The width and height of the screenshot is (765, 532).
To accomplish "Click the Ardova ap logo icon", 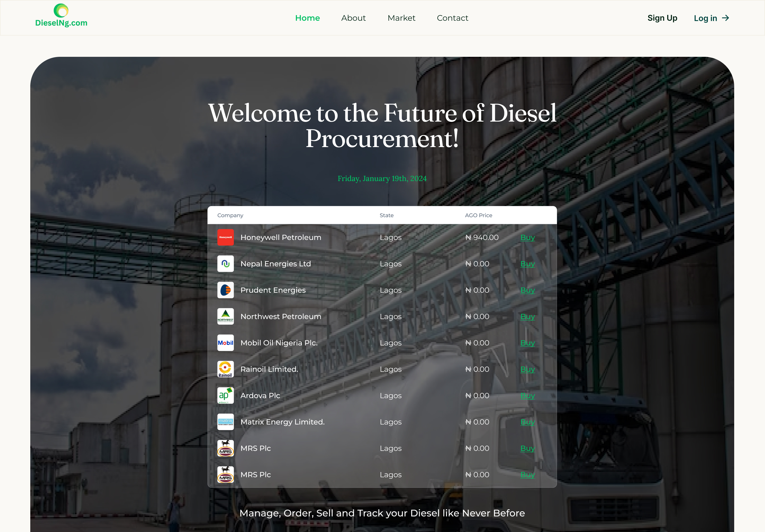I will click(x=226, y=396).
